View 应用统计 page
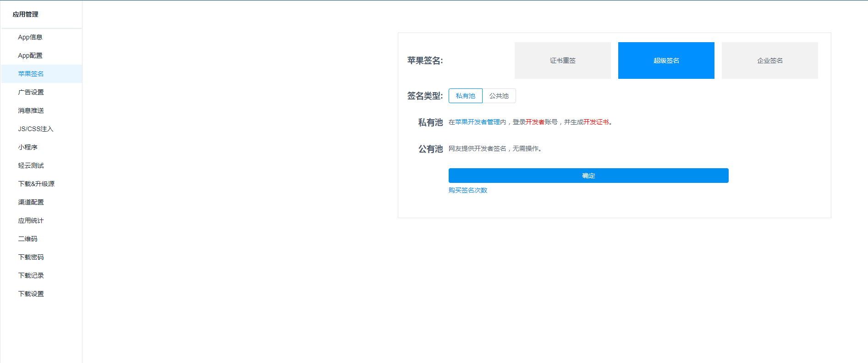Image resolution: width=868 pixels, height=363 pixels. point(41,220)
